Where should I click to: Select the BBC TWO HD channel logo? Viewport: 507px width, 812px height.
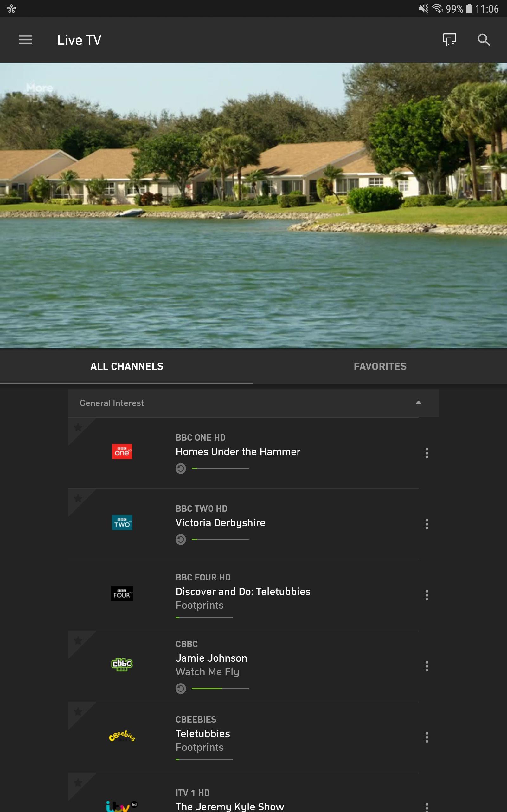(x=122, y=523)
